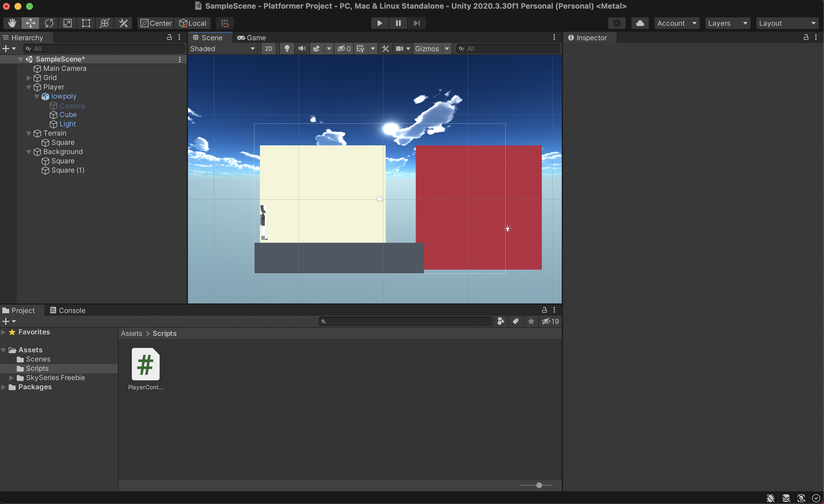Open Inspector panel options menu

816,38
